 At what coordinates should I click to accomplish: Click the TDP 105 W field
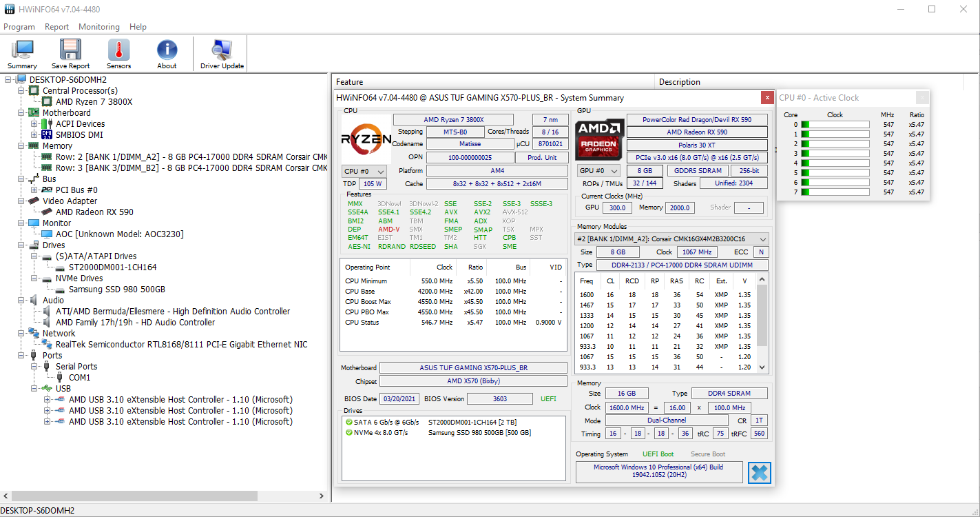click(371, 184)
